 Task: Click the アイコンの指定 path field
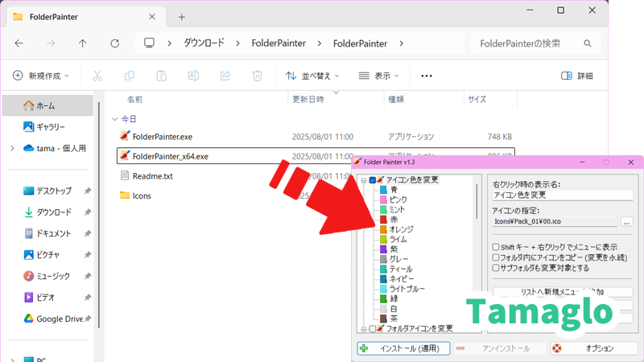pos(555,222)
